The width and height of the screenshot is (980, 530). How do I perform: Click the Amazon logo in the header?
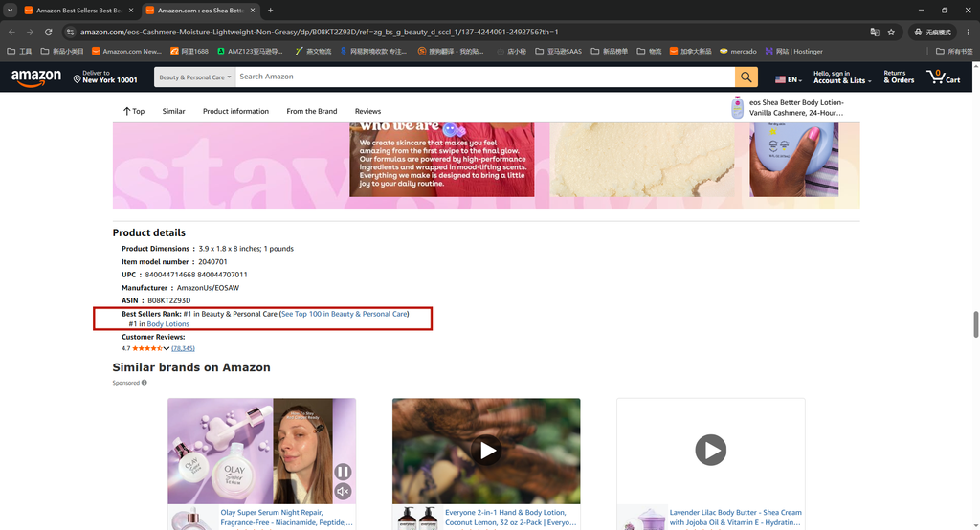click(x=36, y=77)
